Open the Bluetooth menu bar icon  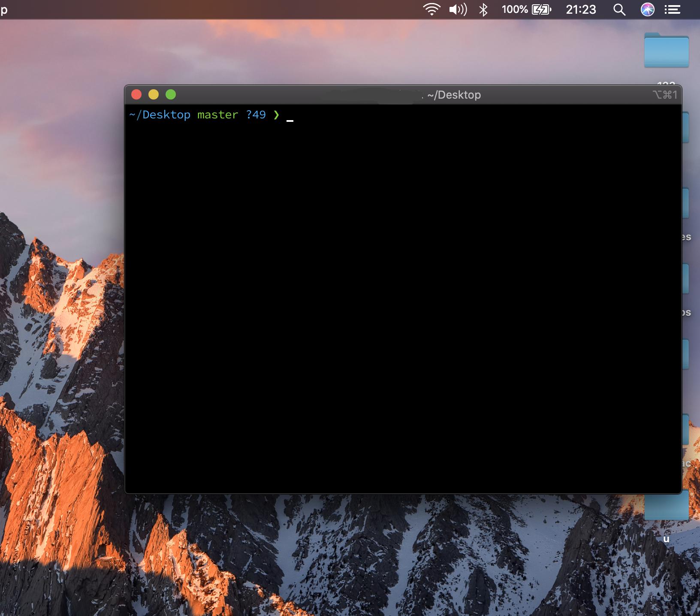[x=483, y=9]
